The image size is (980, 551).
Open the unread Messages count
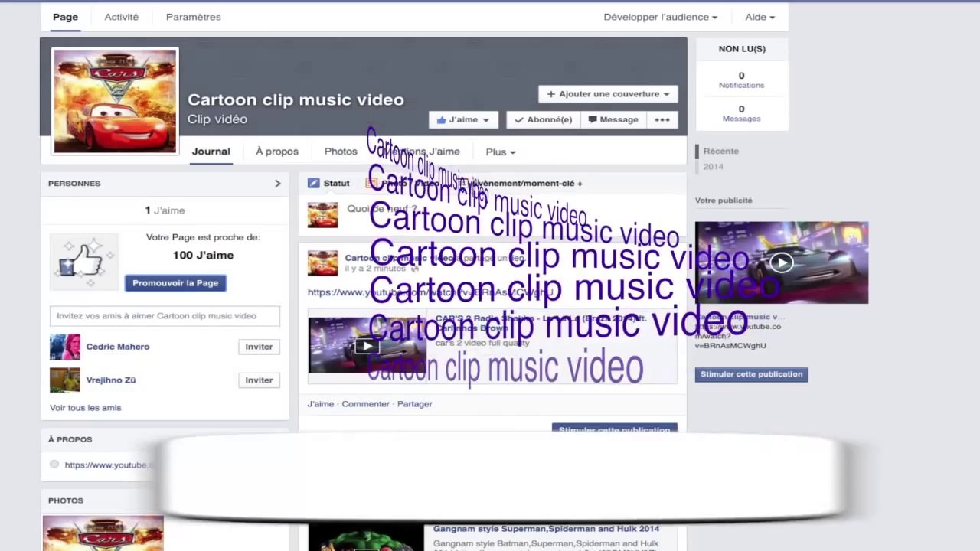pyautogui.click(x=741, y=113)
